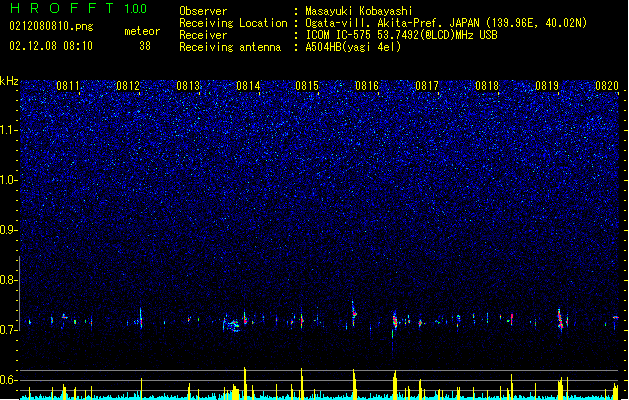Click the Observer label
The width and height of the screenshot is (629, 400).
pos(203,11)
